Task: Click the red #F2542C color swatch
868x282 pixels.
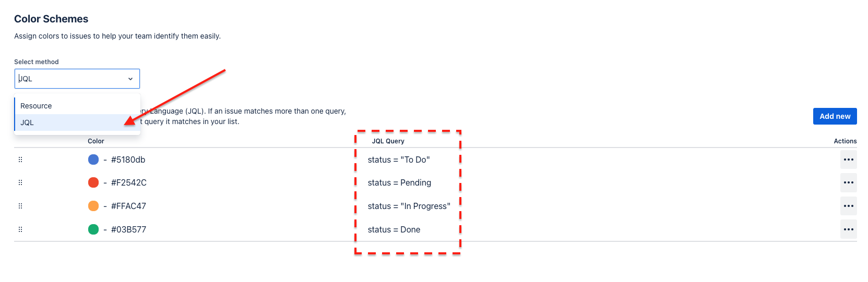Action: (93, 182)
